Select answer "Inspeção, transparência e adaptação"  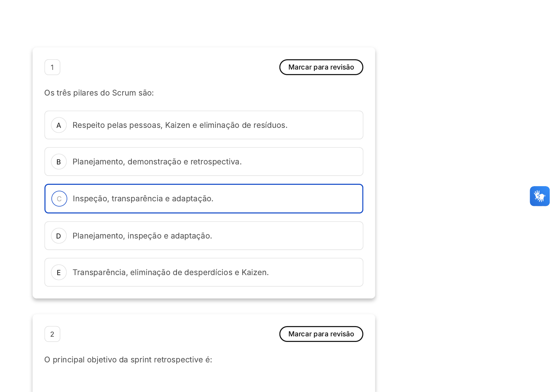coord(143,199)
